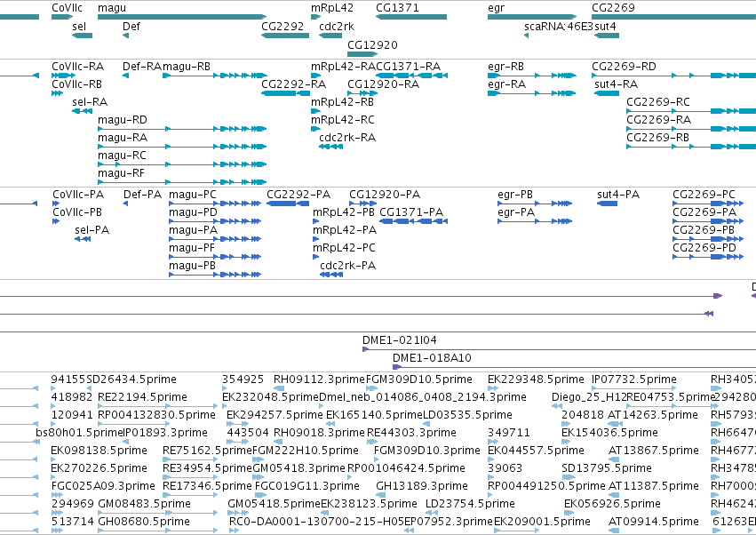The width and height of the screenshot is (756, 535).
Task: Click the Def gene label
Action: tap(131, 26)
